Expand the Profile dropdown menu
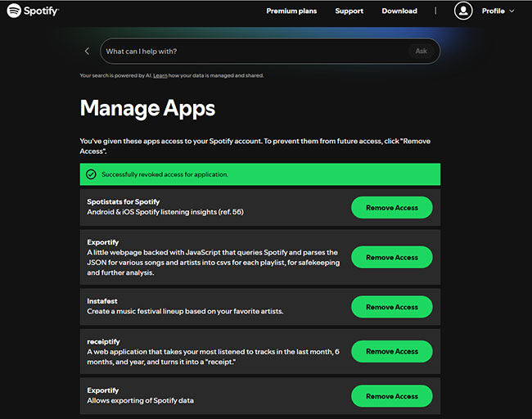The width and height of the screenshot is (532, 419). [x=498, y=11]
